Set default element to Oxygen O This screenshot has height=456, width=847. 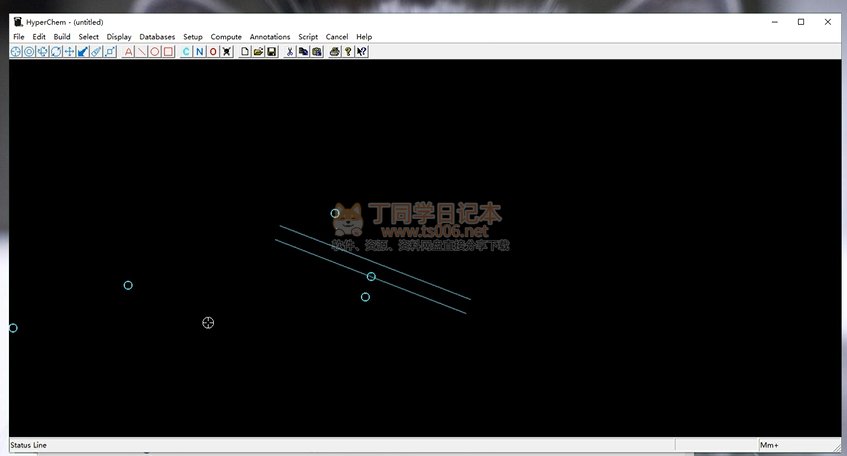point(213,52)
